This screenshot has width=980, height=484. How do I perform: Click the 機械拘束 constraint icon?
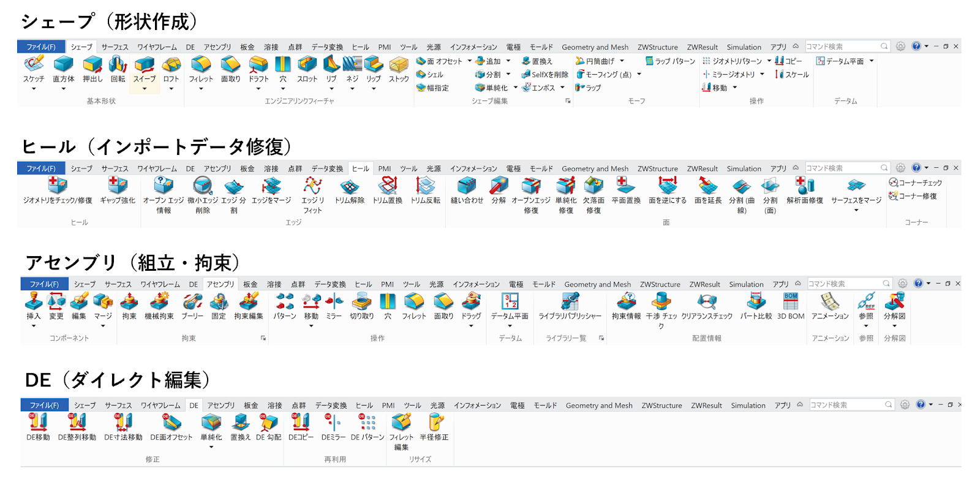[159, 301]
